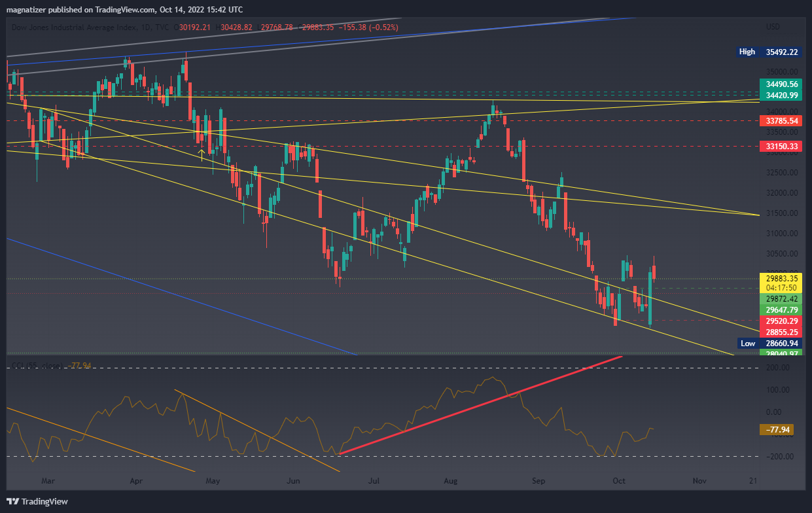Click the Apr label on time axis

point(136,481)
